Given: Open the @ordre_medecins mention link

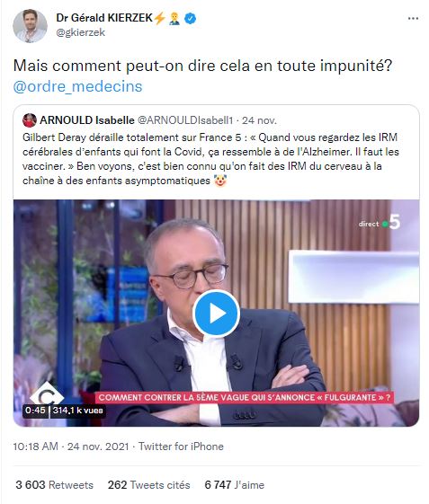Looking at the screenshot, I should (x=77, y=86).
